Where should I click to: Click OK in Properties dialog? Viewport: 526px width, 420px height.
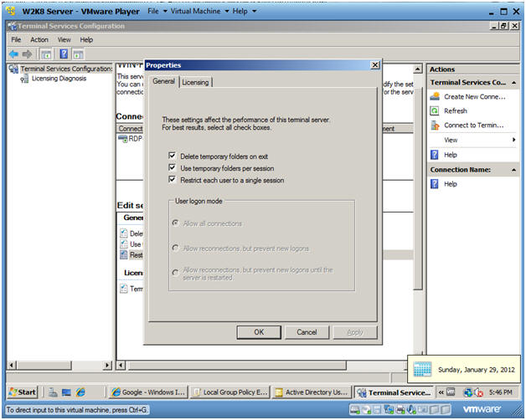tap(259, 332)
